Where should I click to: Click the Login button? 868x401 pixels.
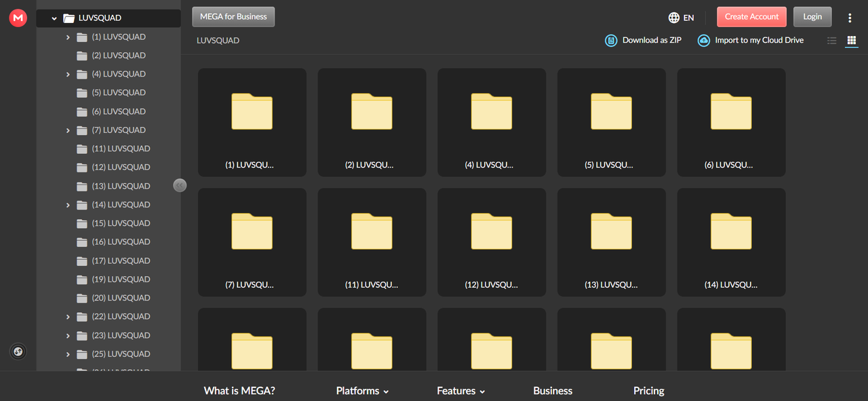click(x=812, y=17)
